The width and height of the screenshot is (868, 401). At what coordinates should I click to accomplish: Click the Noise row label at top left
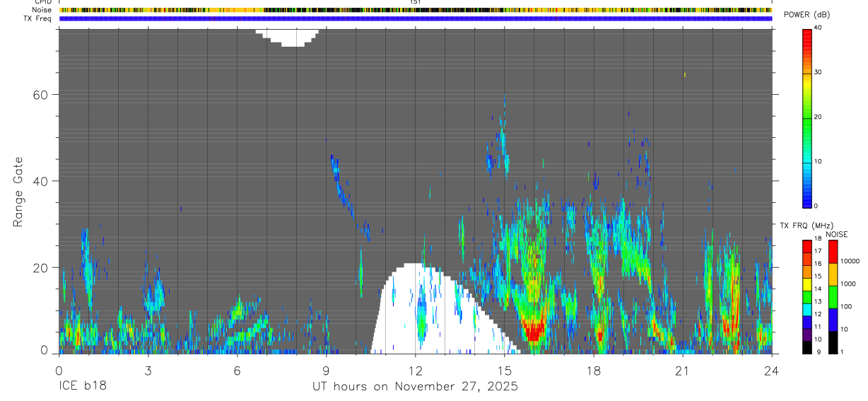[42, 10]
